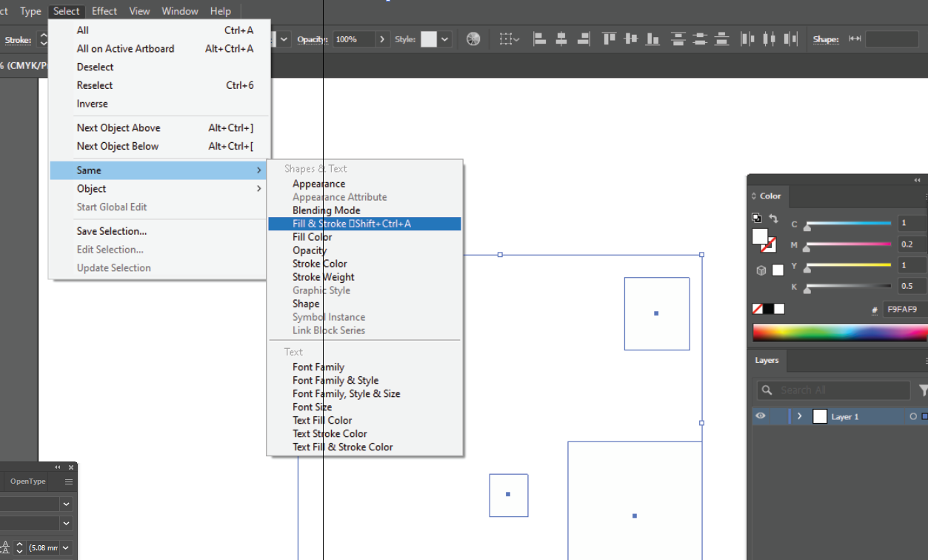Open the Effect menu
The image size is (928, 560).
(104, 11)
